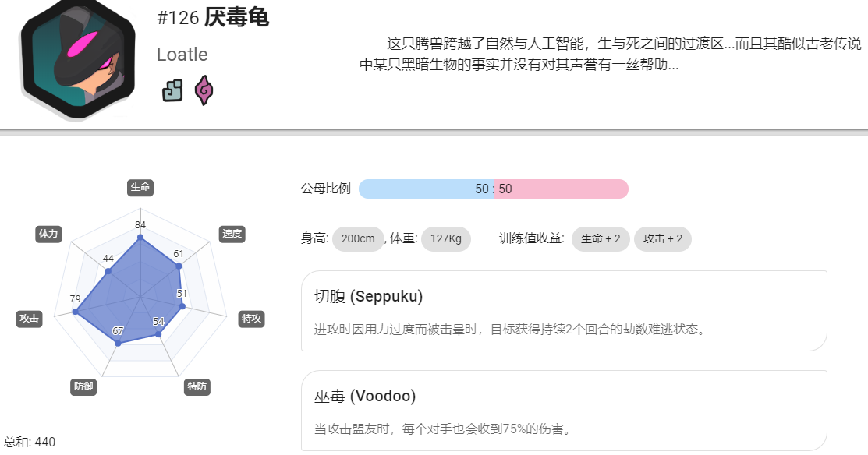
Task: Select the 特防 stat label
Action: (197, 386)
